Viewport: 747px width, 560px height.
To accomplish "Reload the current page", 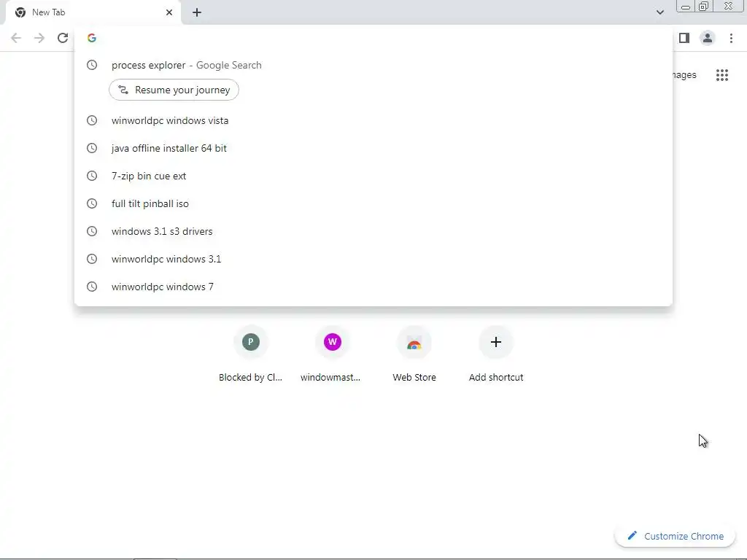I will (63, 38).
